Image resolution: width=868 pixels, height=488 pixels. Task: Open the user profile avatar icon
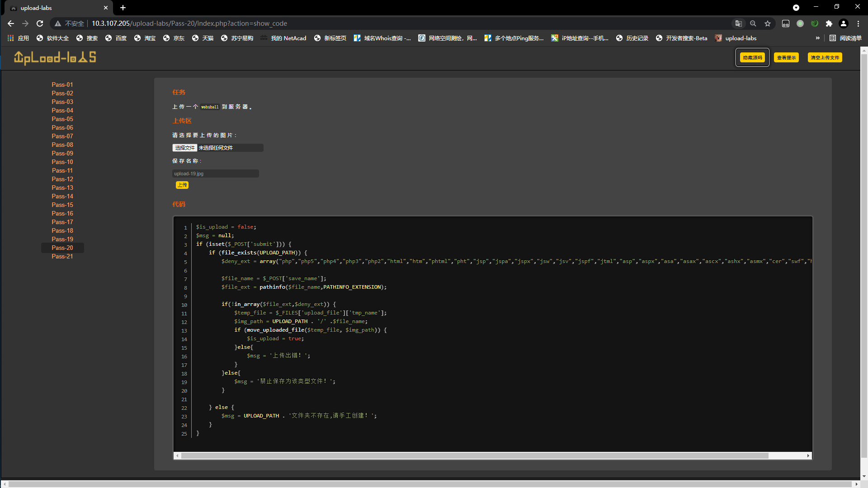coord(844,23)
